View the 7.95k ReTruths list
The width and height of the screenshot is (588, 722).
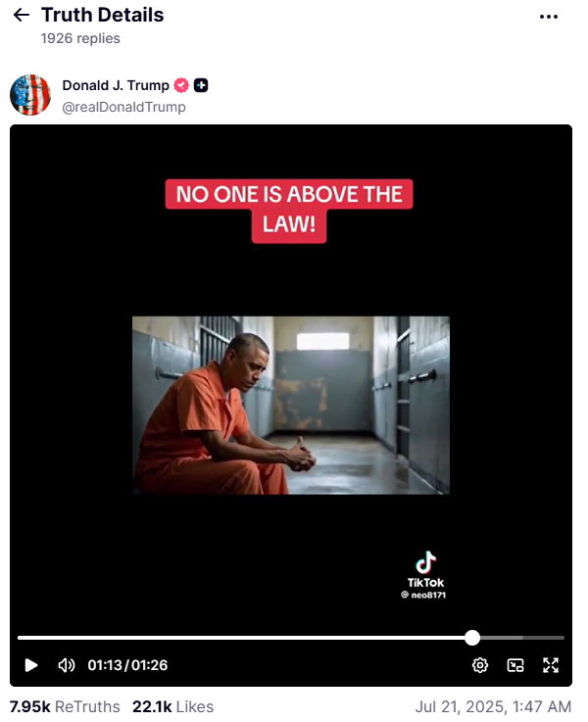click(65, 706)
